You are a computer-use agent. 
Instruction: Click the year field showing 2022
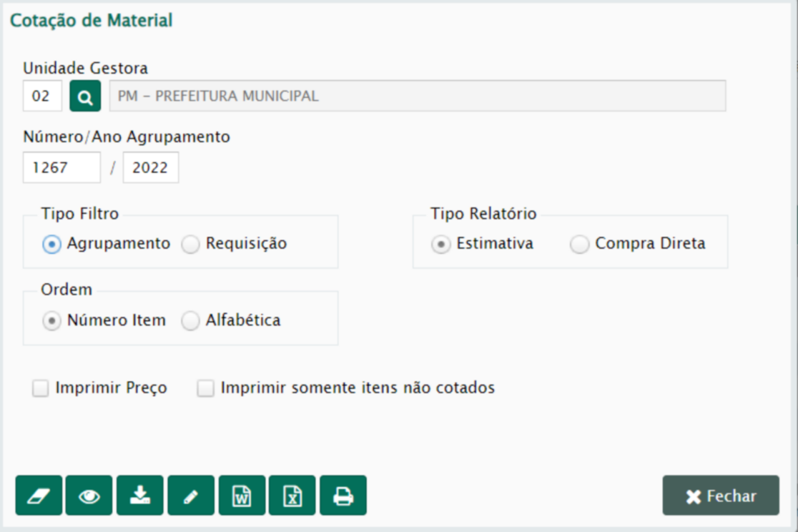(150, 168)
